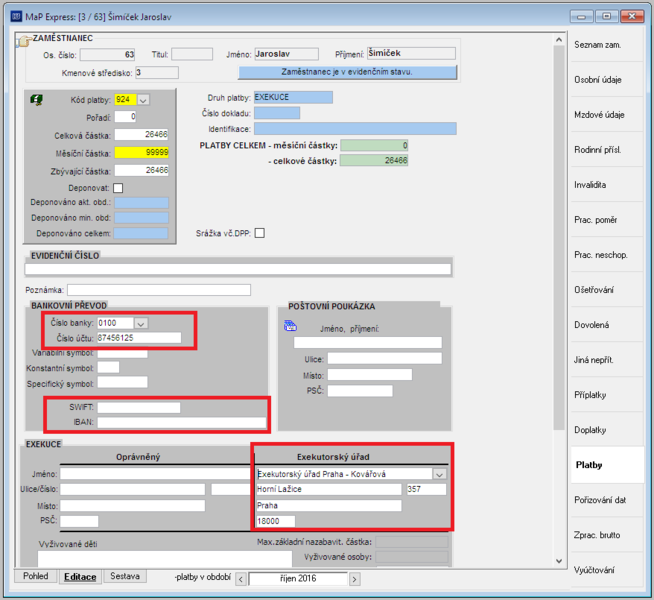Open Seznam zam. in side menu
Viewport: 654px width, 600px height.
[x=606, y=45]
